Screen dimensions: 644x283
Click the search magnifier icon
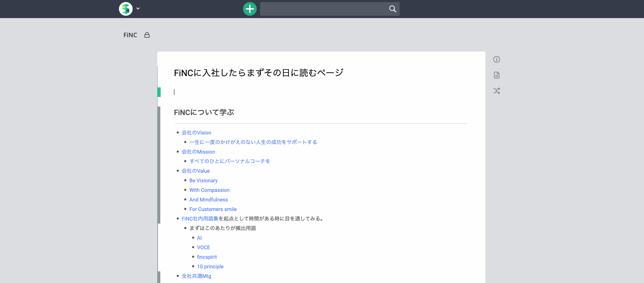pyautogui.click(x=393, y=9)
